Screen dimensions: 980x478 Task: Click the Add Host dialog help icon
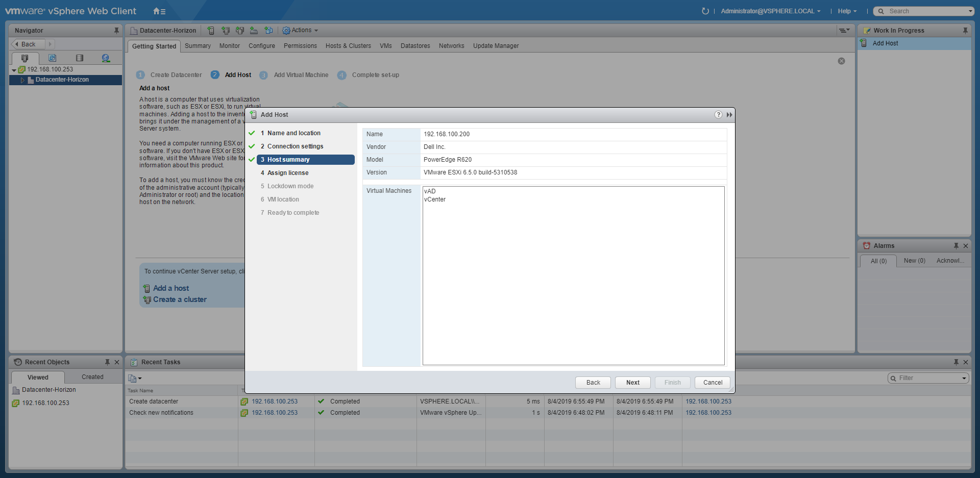tap(718, 115)
